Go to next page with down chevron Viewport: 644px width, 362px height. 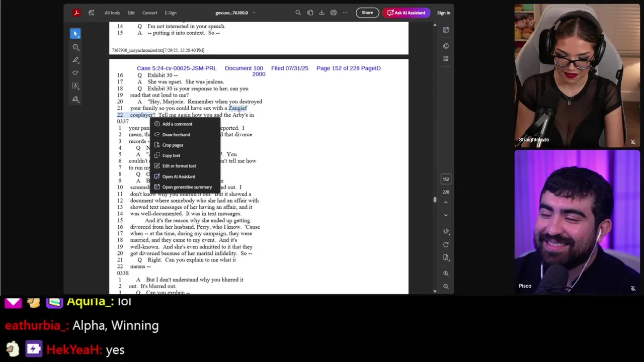tap(446, 215)
